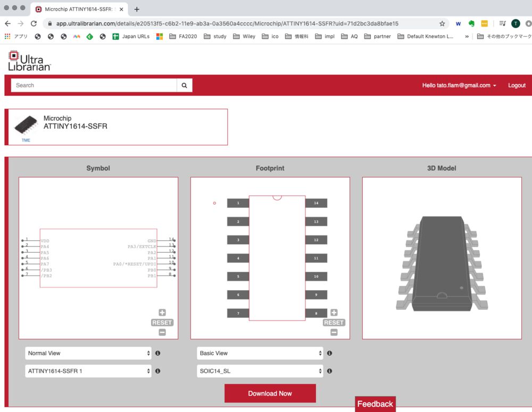
Task: Click info icon beside Basic View
Action: pyautogui.click(x=329, y=353)
